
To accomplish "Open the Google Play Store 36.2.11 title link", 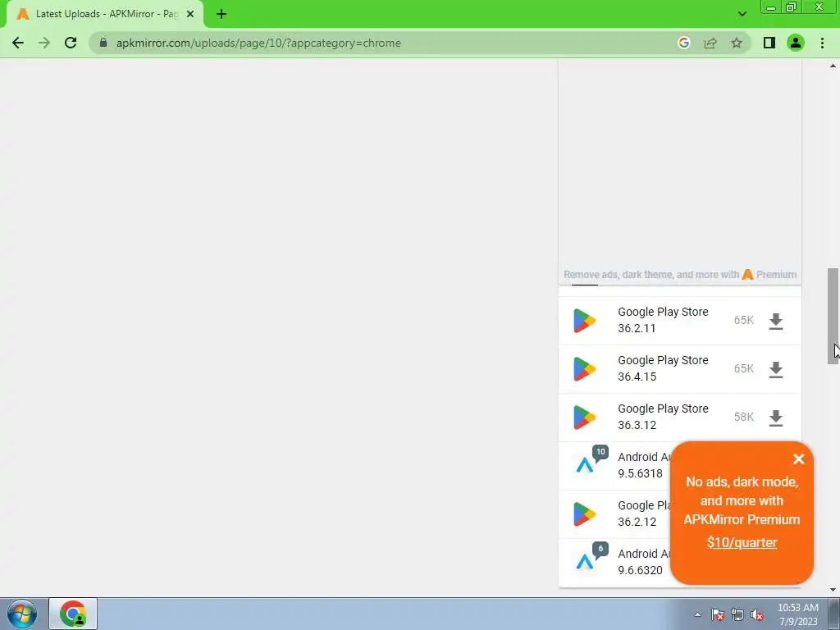I will point(663,320).
